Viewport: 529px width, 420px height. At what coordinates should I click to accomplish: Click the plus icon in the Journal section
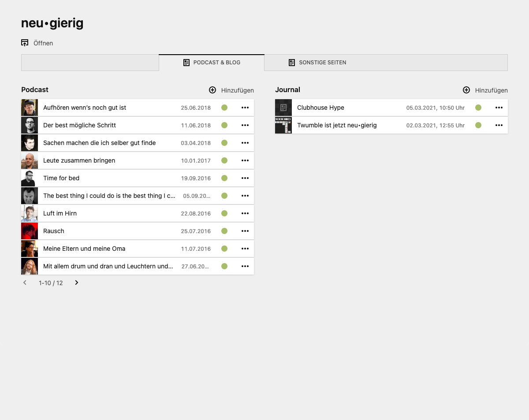(466, 90)
